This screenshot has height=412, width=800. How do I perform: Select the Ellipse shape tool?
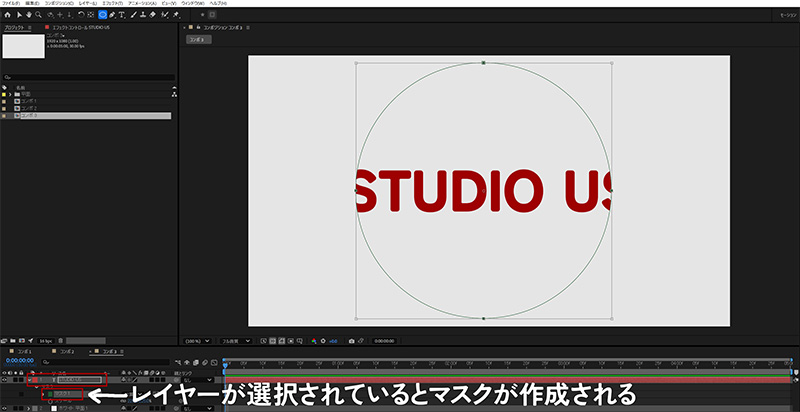[103, 15]
